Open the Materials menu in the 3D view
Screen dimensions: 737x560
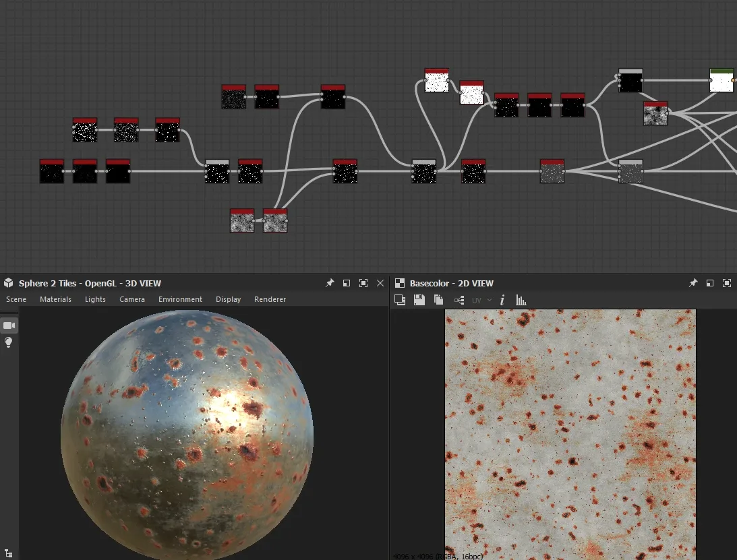(x=55, y=299)
